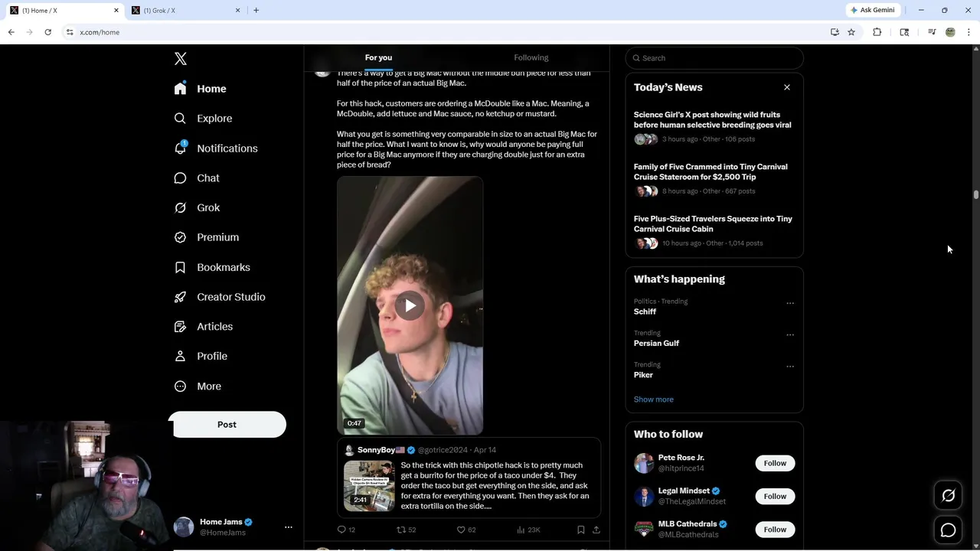This screenshot has width=980, height=551.
Task: Bookmark the Big Mac post
Action: [581, 530]
